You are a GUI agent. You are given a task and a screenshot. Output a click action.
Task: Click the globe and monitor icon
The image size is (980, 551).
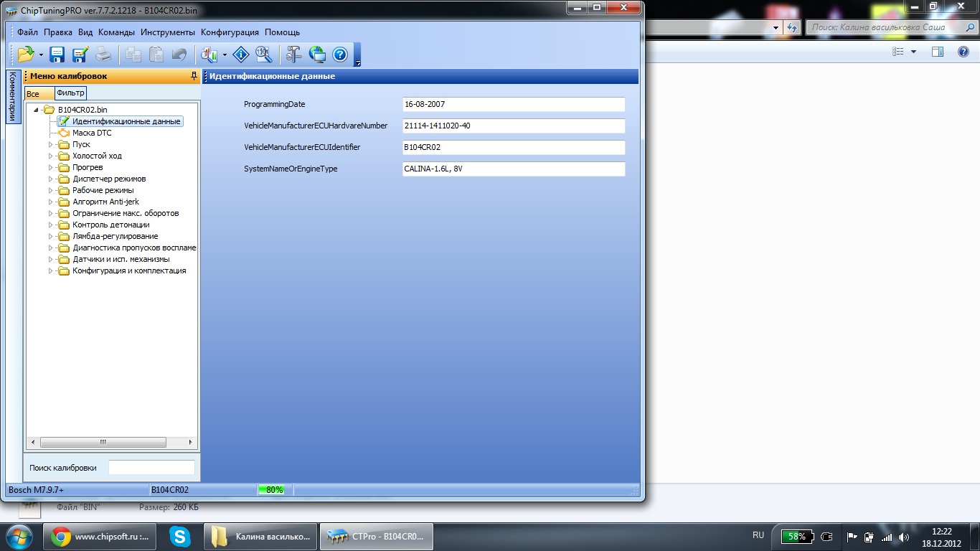pyautogui.click(x=317, y=54)
